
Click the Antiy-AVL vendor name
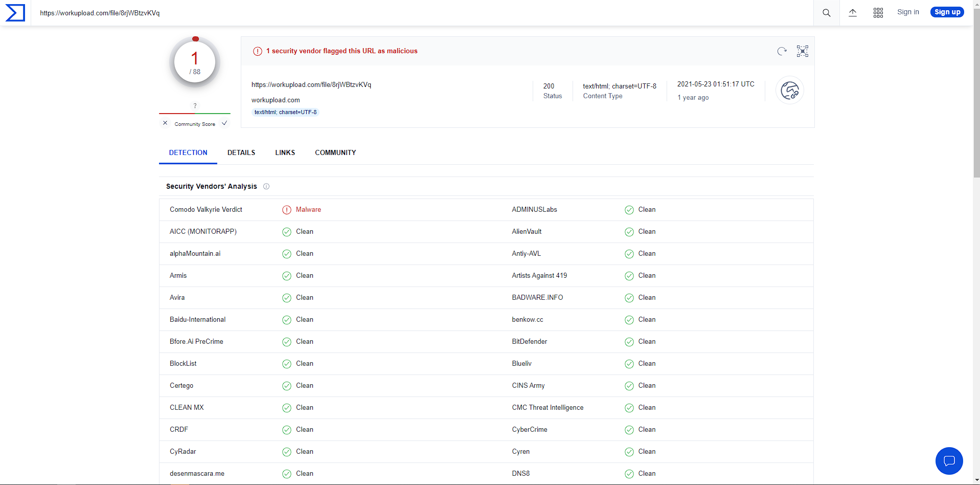[526, 254]
